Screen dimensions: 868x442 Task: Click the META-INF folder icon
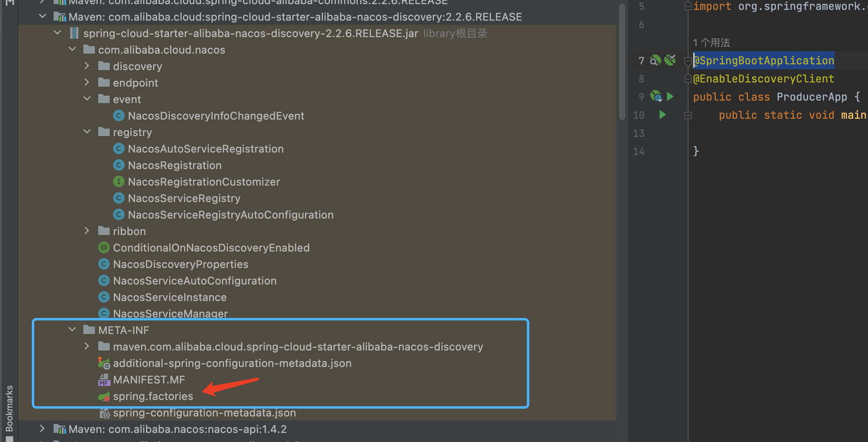coord(89,330)
